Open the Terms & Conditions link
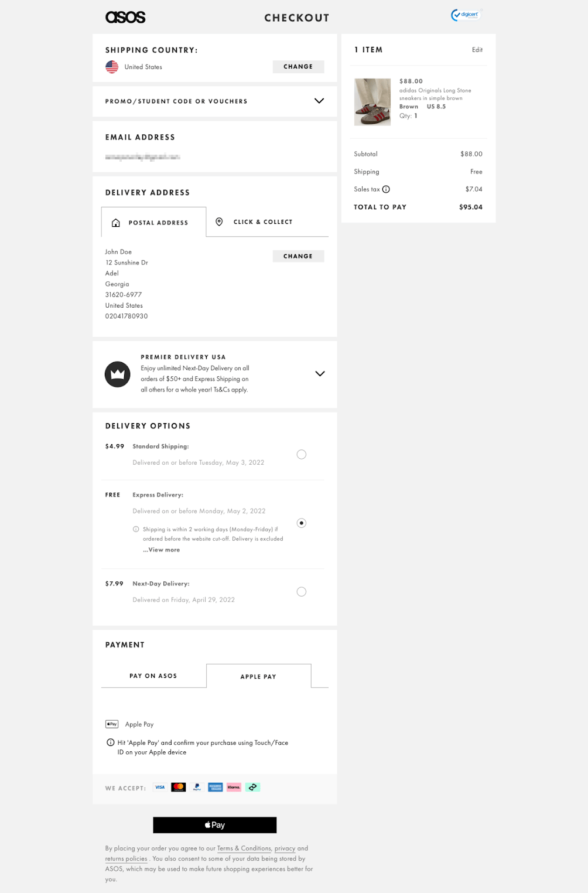The height and width of the screenshot is (893, 588). 244,848
